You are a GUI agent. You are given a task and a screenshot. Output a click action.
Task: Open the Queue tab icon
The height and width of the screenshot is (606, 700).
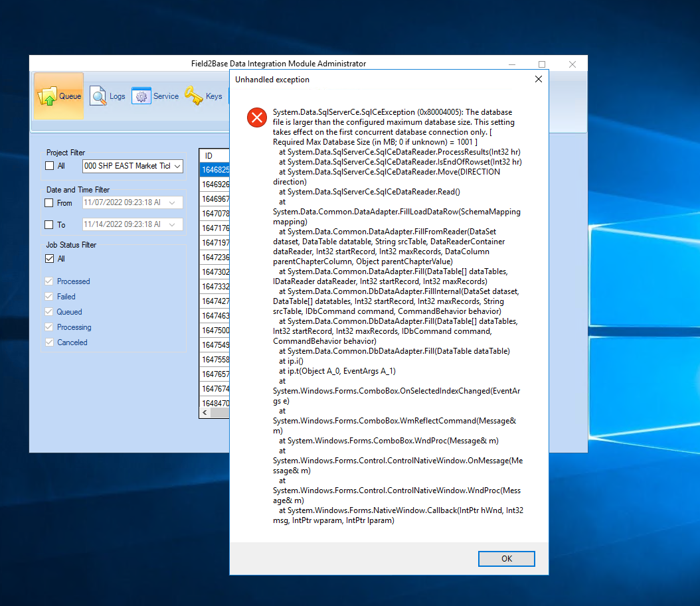(x=48, y=96)
